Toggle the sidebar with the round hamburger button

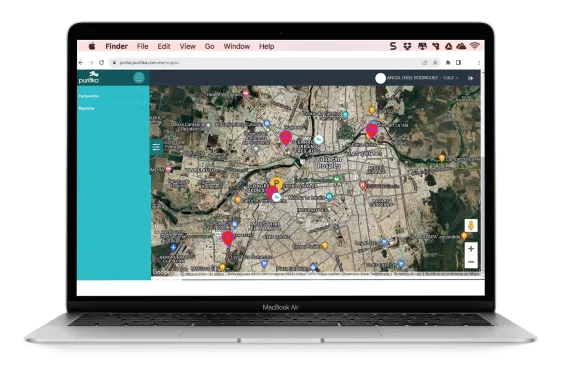tap(139, 77)
